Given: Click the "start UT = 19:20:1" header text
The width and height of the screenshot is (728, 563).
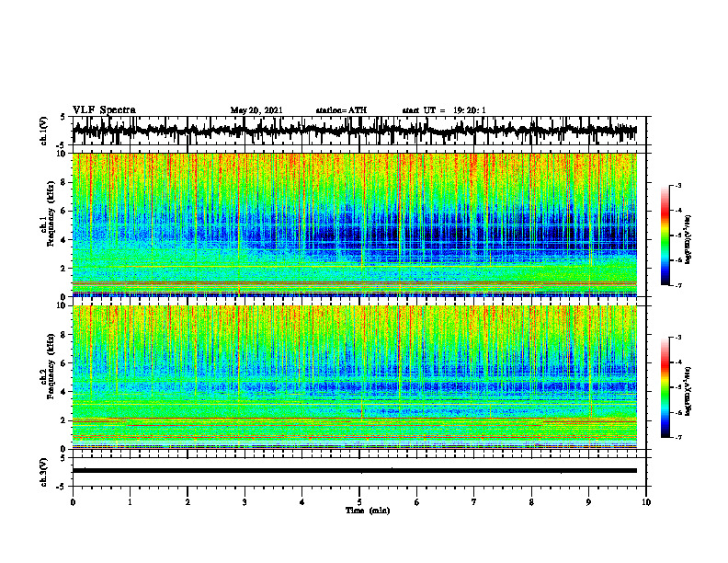Looking at the screenshot, I should tap(444, 110).
